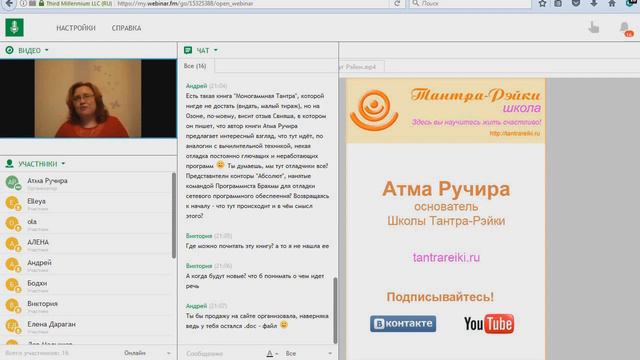
Task: Open the notifications bell icon
Action: [624, 28]
